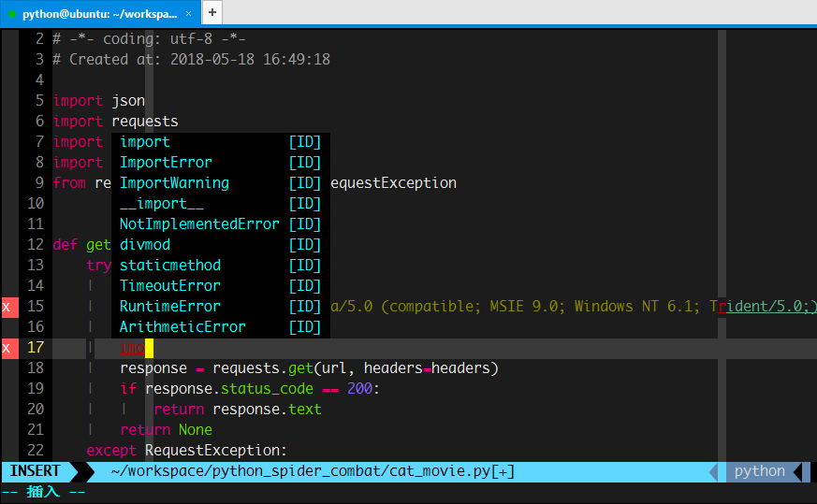Click the 'coding: utf-8' comment line

click(x=149, y=39)
